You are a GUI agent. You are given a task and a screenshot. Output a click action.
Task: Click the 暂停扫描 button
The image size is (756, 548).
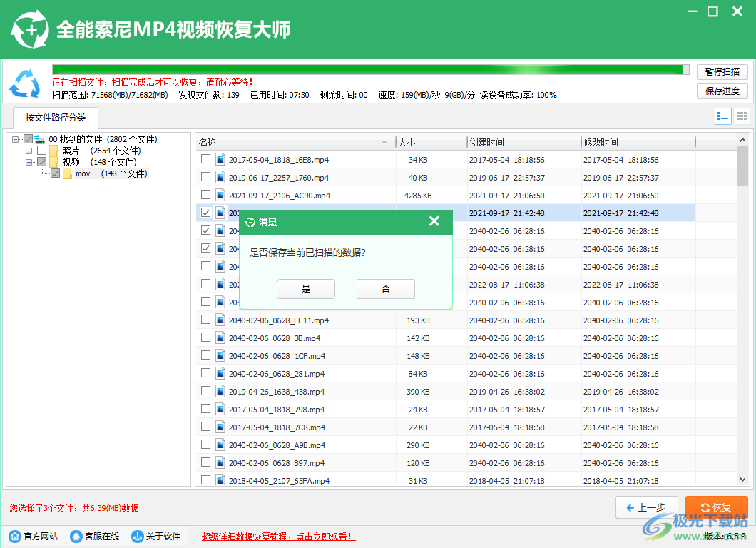(x=722, y=72)
